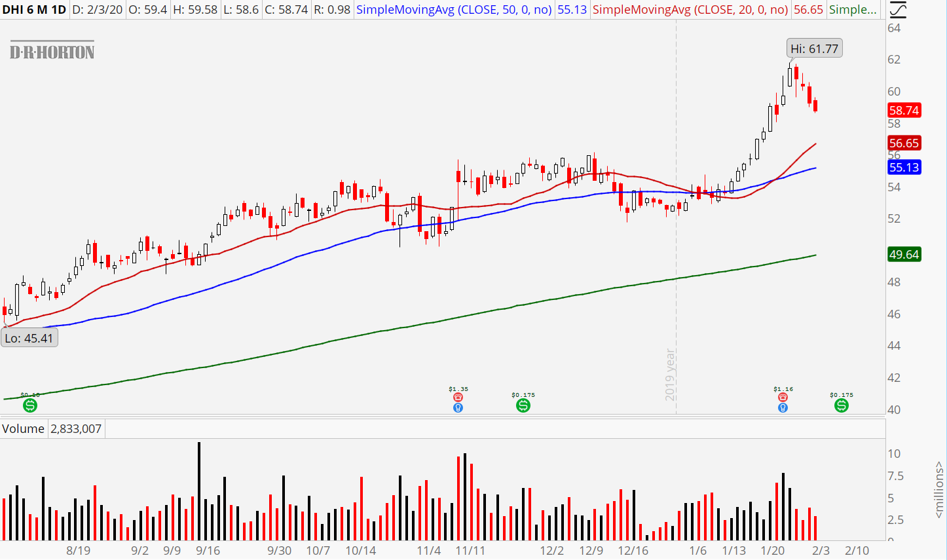
Task: Click the red 56.65 moving average price tag
Action: pyautogui.click(x=904, y=143)
